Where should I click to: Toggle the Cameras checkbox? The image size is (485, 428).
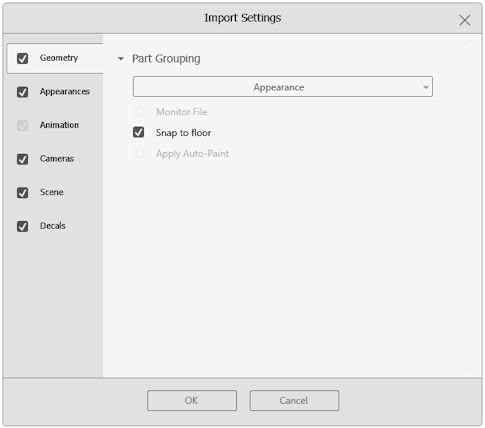(22, 159)
